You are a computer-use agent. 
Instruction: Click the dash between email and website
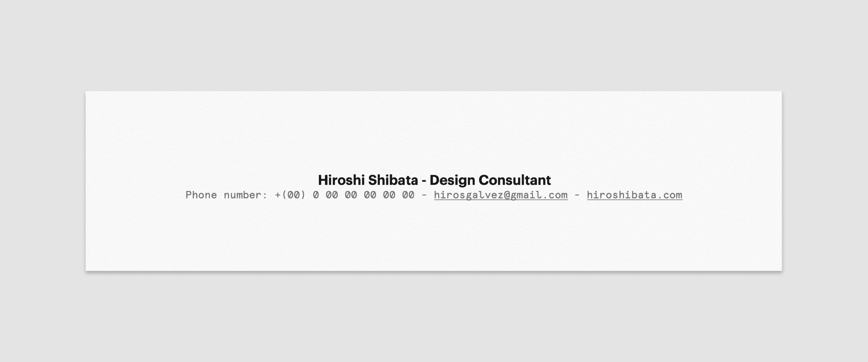pyautogui.click(x=577, y=195)
